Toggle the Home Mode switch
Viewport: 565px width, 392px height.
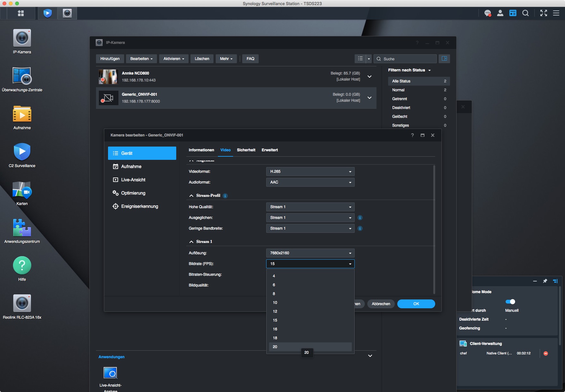510,302
